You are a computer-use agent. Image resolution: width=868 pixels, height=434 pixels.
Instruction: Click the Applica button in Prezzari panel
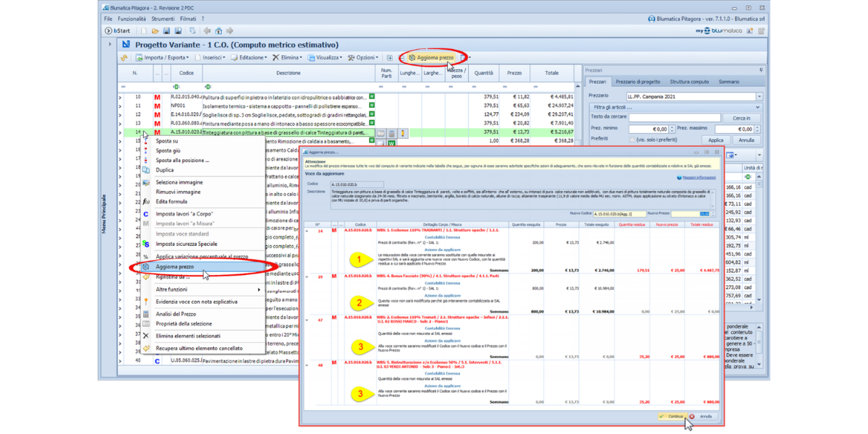(715, 140)
